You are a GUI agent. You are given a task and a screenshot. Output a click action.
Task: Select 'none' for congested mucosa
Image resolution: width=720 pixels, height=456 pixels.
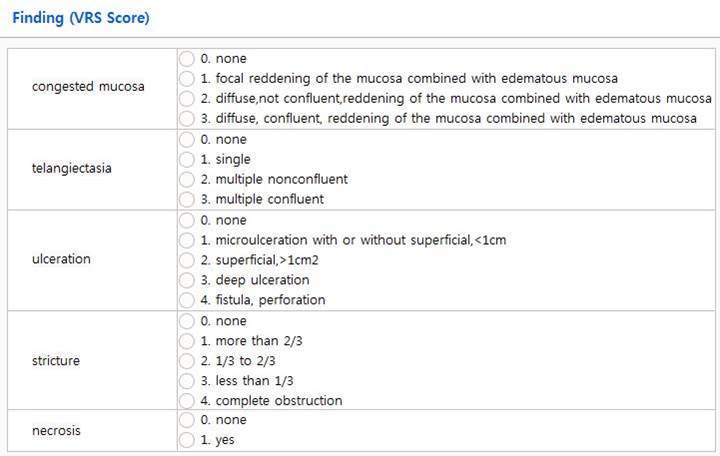187,58
